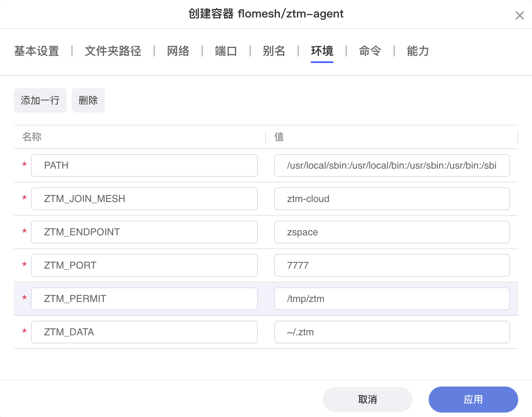
Task: Select the ZTM_DATA value field showing ~/.ztm
Action: tap(392, 332)
